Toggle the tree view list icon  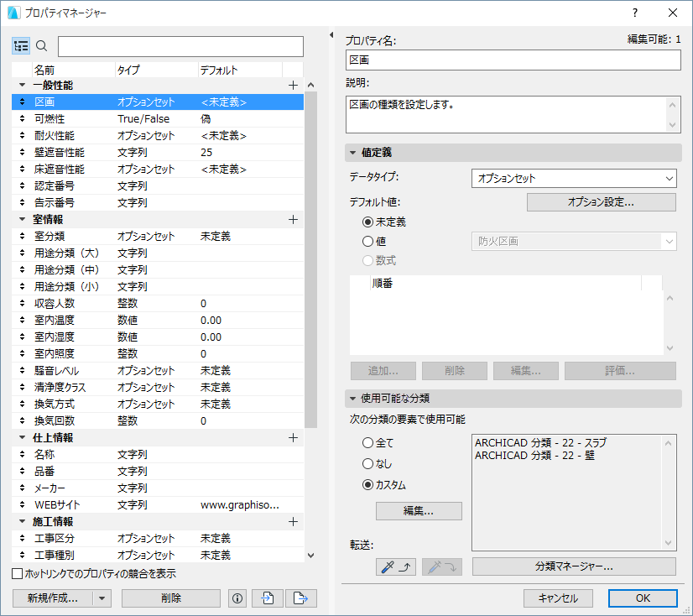click(x=21, y=46)
